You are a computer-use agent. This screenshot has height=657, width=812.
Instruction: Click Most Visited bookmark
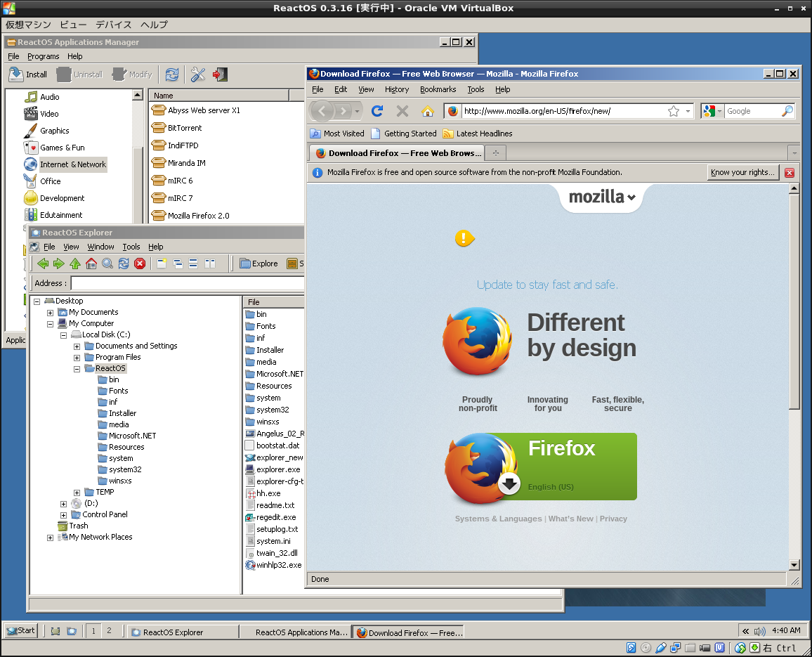click(x=337, y=134)
